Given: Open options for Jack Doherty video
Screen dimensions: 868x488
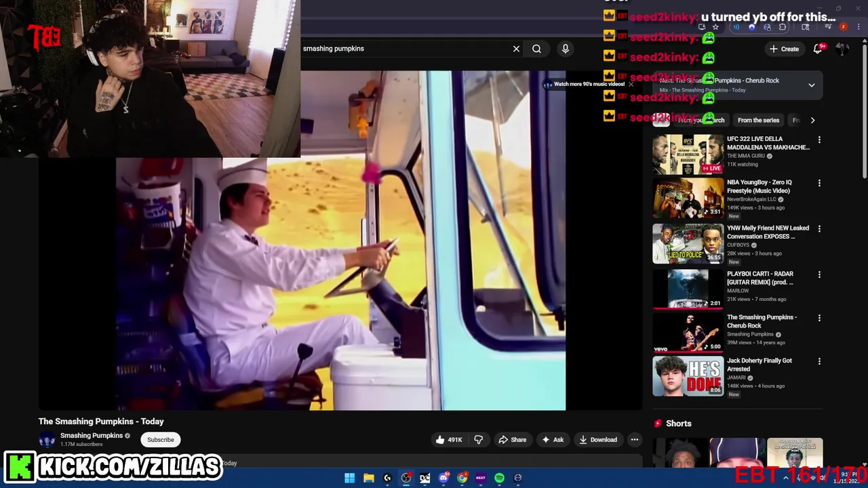Looking at the screenshot, I should [x=819, y=361].
